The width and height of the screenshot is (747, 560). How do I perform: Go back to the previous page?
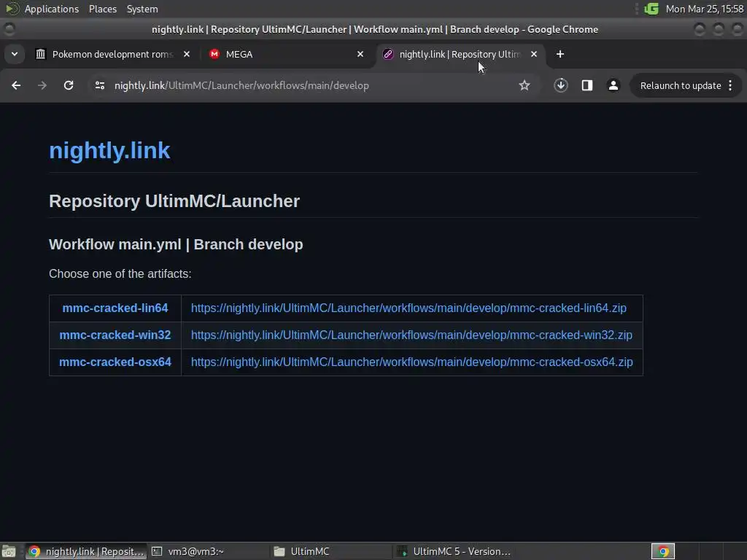click(16, 85)
